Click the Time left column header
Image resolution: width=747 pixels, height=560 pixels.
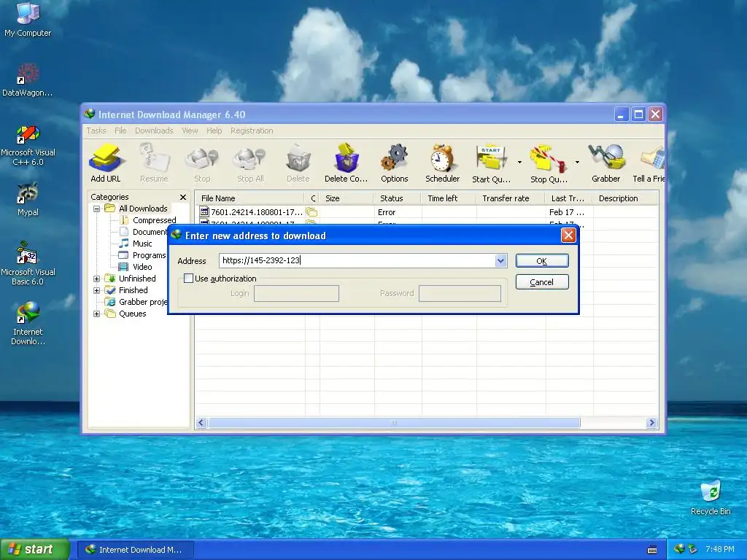coord(449,198)
